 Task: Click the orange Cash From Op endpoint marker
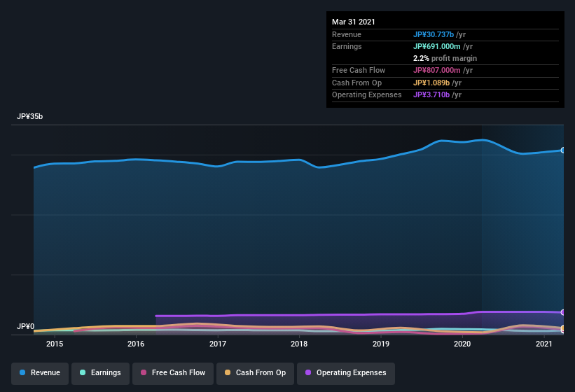tap(563, 328)
